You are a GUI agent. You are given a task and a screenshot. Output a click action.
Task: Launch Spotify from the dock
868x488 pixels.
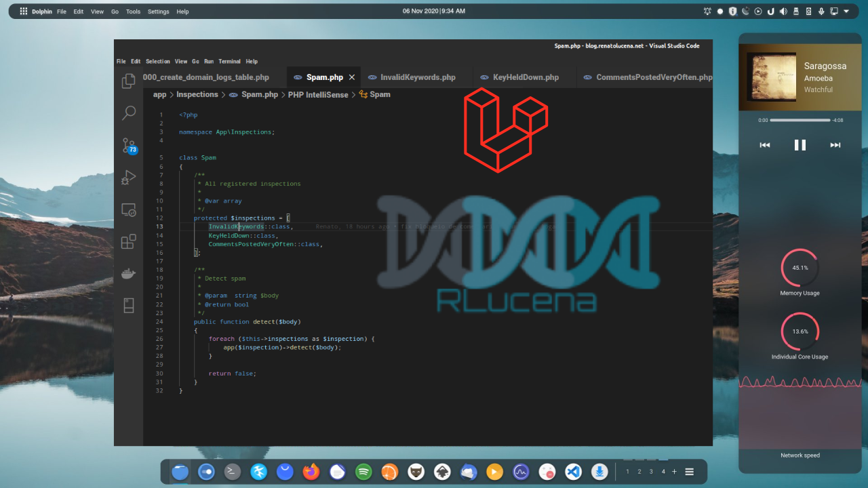tap(363, 471)
